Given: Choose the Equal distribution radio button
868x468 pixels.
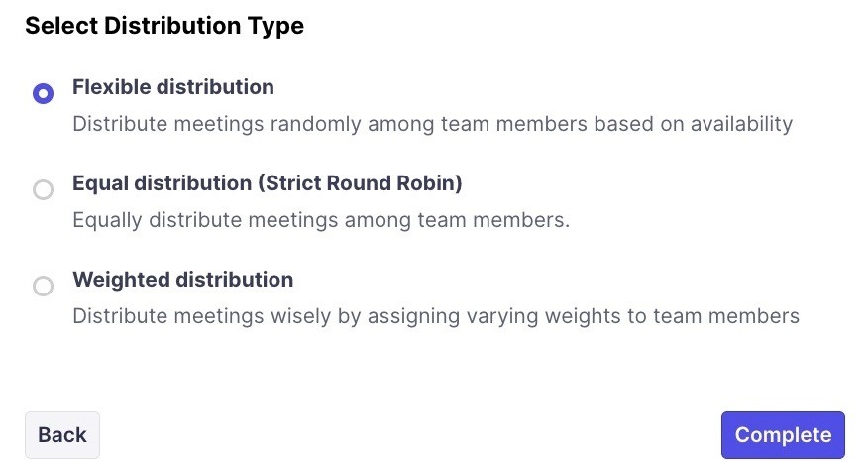Looking at the screenshot, I should click(43, 189).
